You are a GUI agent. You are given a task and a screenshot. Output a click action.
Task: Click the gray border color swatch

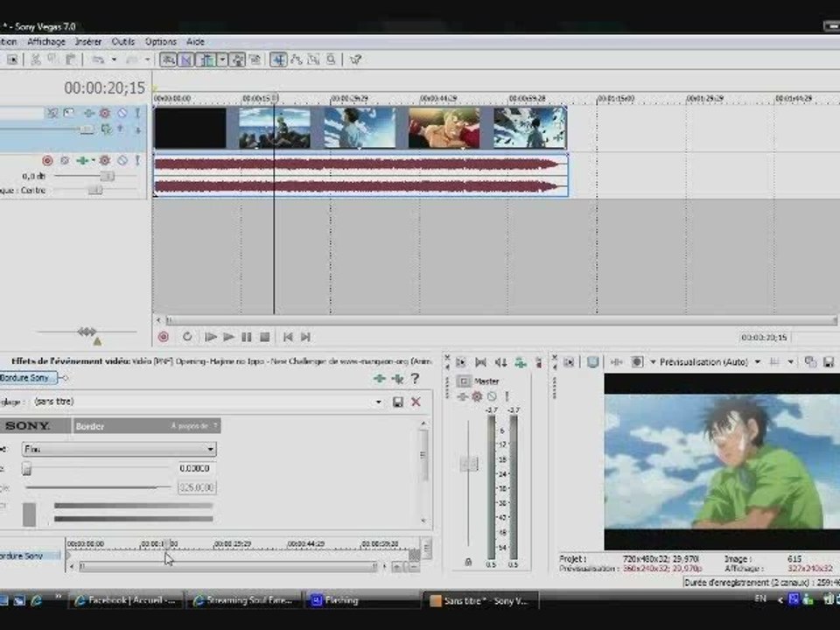[x=30, y=514]
